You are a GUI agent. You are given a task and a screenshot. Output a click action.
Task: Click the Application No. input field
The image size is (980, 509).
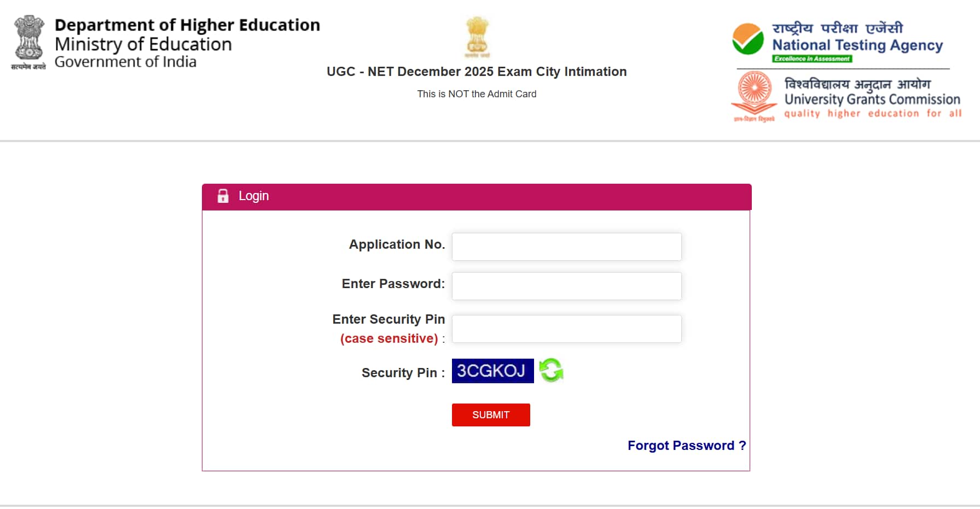(x=566, y=247)
